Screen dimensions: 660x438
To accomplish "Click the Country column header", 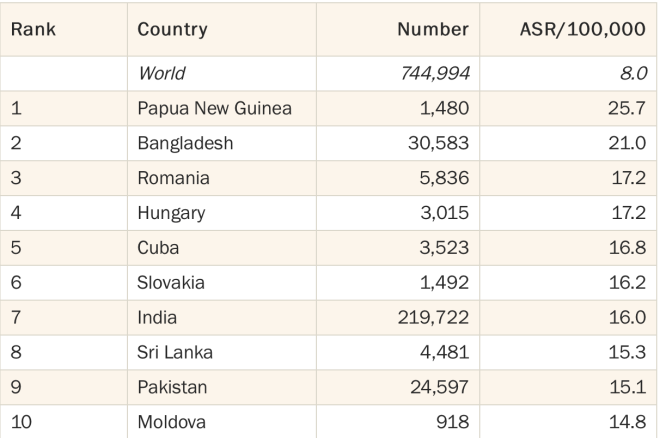I will pos(172,29).
